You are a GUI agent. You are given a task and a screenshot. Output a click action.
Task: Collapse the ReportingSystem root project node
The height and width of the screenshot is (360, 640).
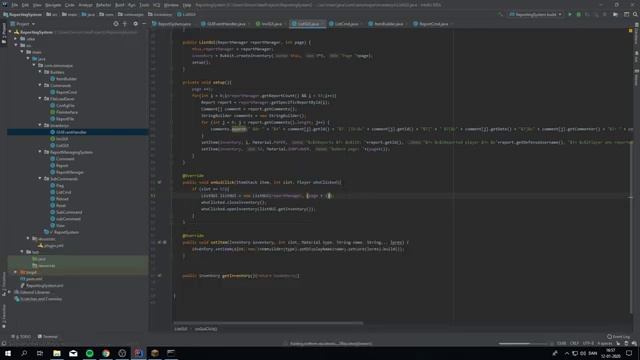[x=10, y=32]
